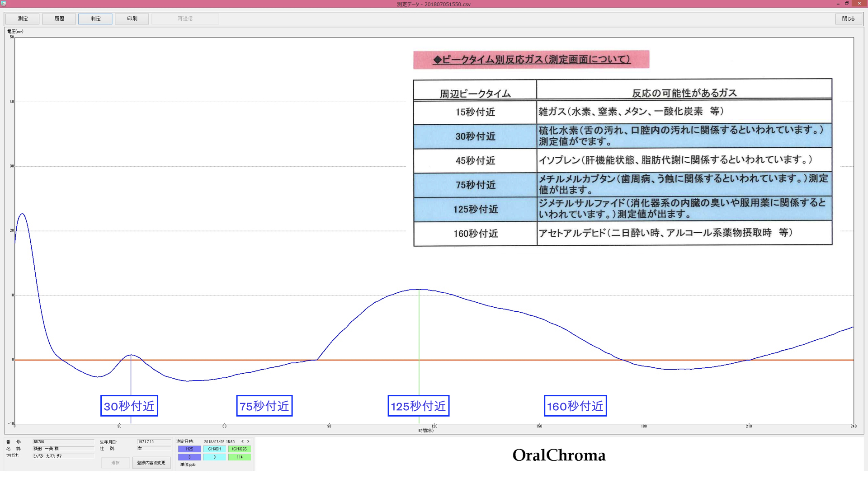Select the 判定 judgment tab

[x=95, y=19]
